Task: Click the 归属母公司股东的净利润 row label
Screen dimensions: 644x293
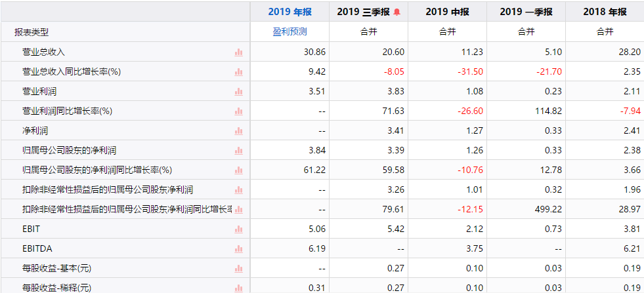Action: 69,151
